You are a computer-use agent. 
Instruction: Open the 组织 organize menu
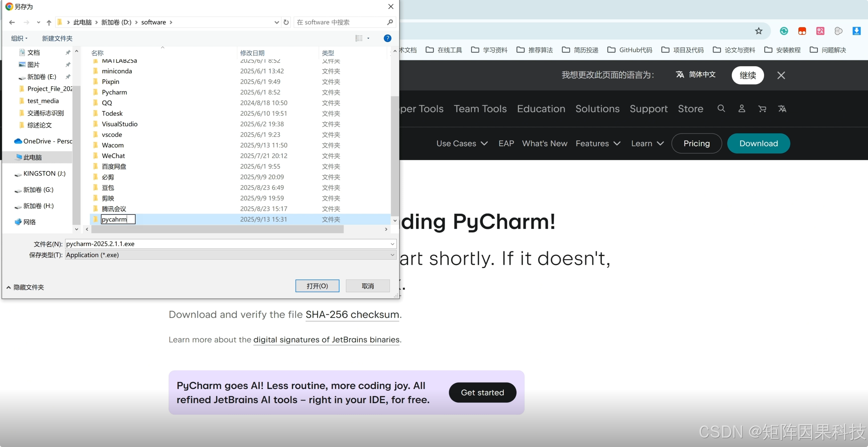pyautogui.click(x=19, y=38)
